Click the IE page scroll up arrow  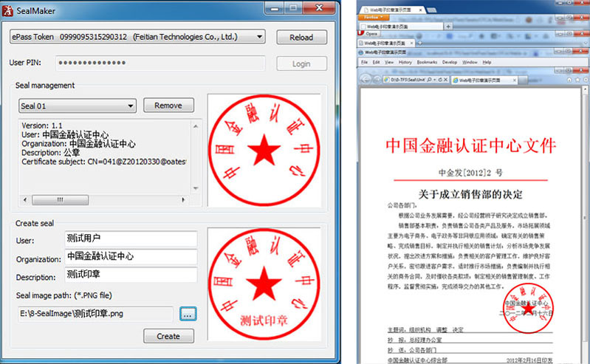[x=585, y=89]
